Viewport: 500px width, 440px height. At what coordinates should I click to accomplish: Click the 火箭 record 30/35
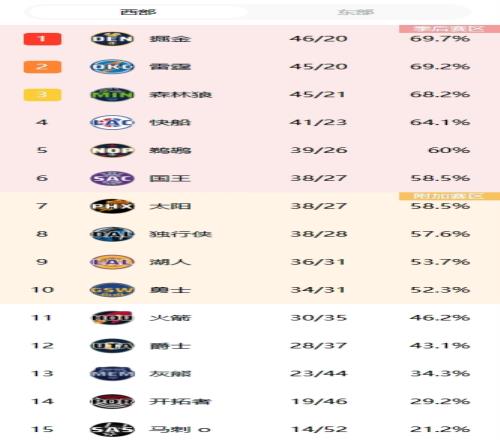[319, 318]
